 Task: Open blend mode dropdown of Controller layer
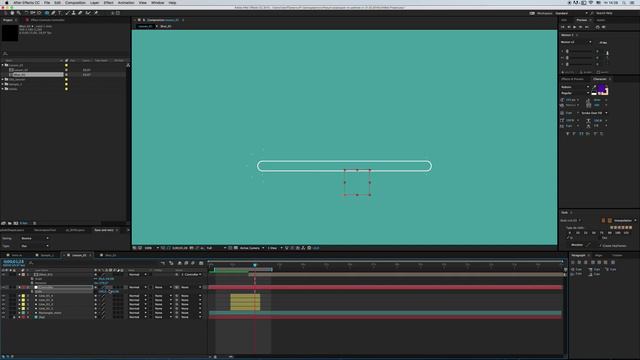tap(138, 287)
